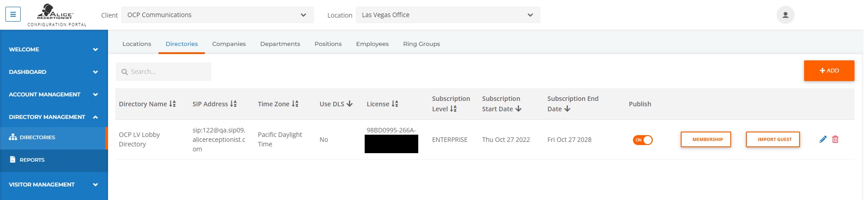Click the directory search field

[163, 72]
